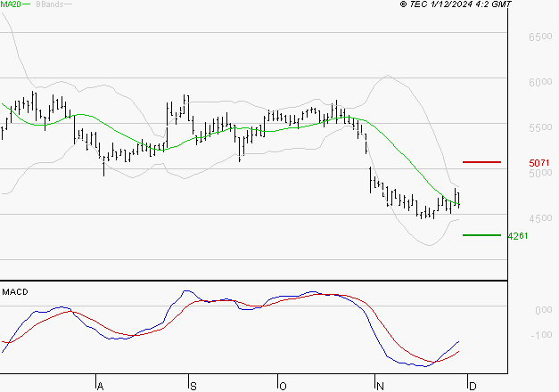Click the S month marker on time axis
Screen dimensions: 559x392
193,387
